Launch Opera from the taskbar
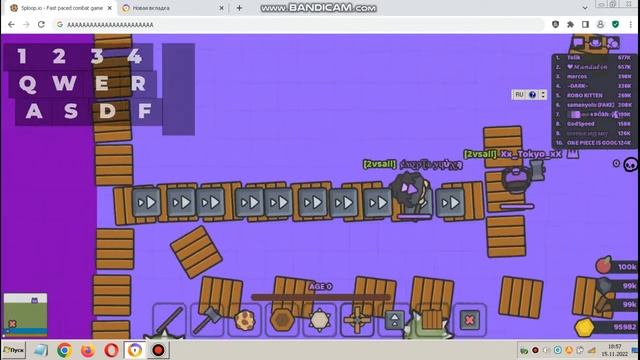 [x=111, y=350]
